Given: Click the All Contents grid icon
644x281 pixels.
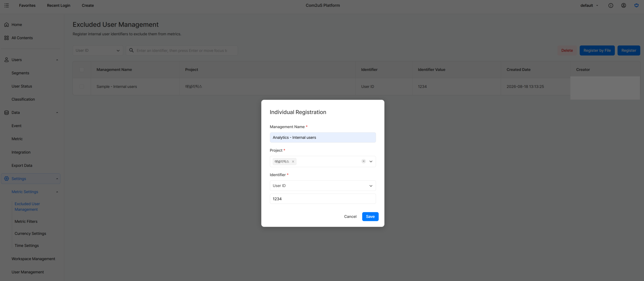Looking at the screenshot, I should tap(7, 38).
